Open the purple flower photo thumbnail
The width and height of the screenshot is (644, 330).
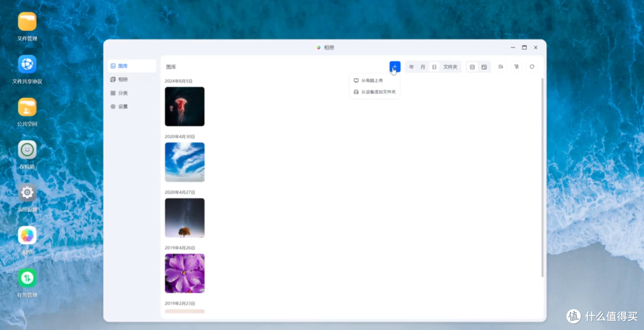pos(185,273)
